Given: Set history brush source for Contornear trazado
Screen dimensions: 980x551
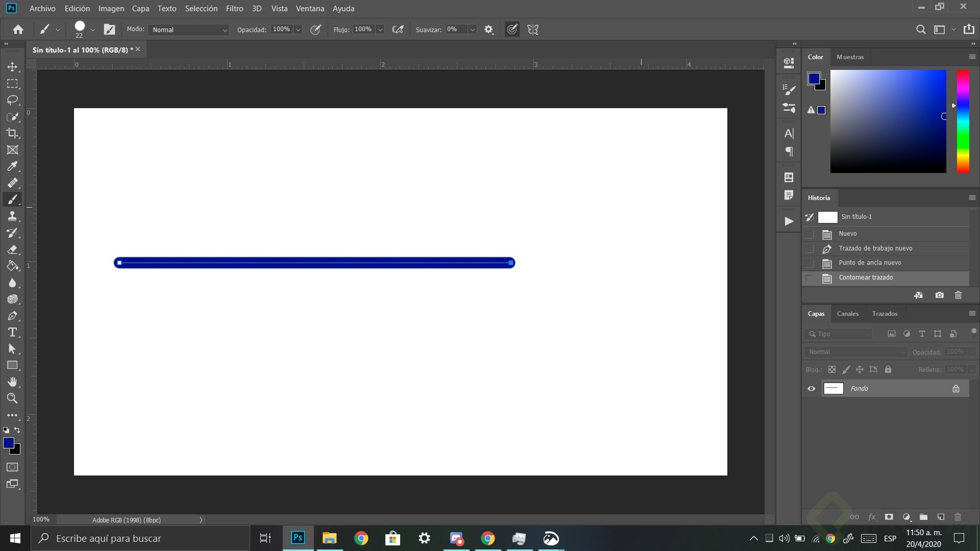Looking at the screenshot, I should 810,278.
